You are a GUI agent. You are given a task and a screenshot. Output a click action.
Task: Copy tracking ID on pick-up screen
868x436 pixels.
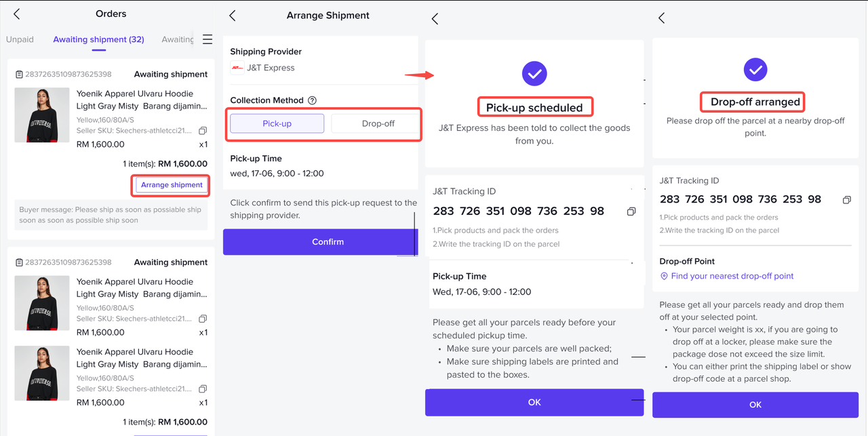point(631,212)
